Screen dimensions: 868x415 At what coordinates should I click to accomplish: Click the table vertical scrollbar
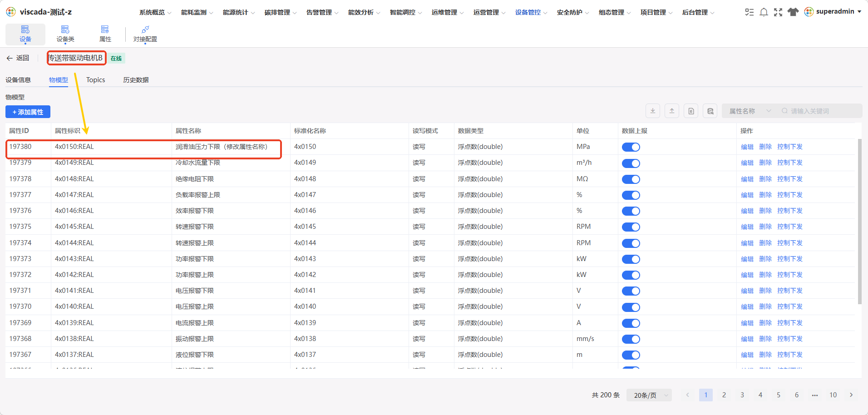pyautogui.click(x=859, y=222)
